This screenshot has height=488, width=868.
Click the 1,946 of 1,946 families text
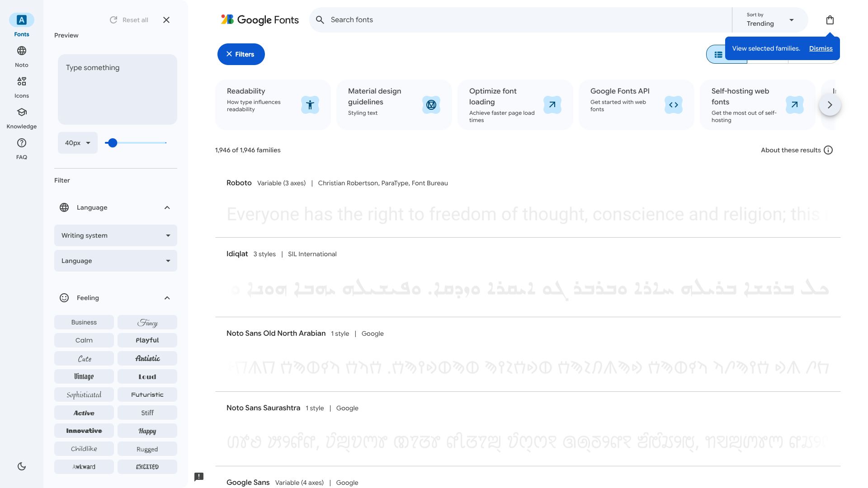coord(248,150)
